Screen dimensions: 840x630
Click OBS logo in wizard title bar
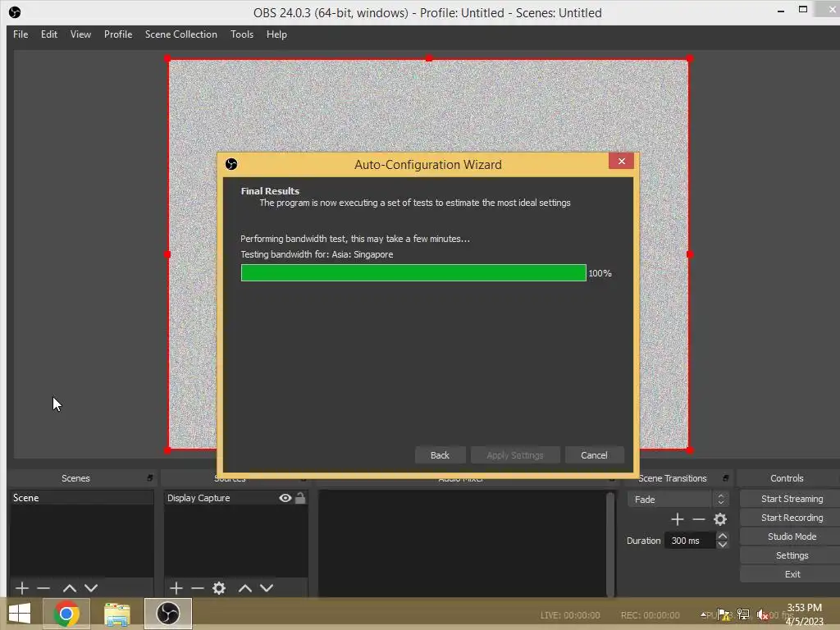[231, 164]
